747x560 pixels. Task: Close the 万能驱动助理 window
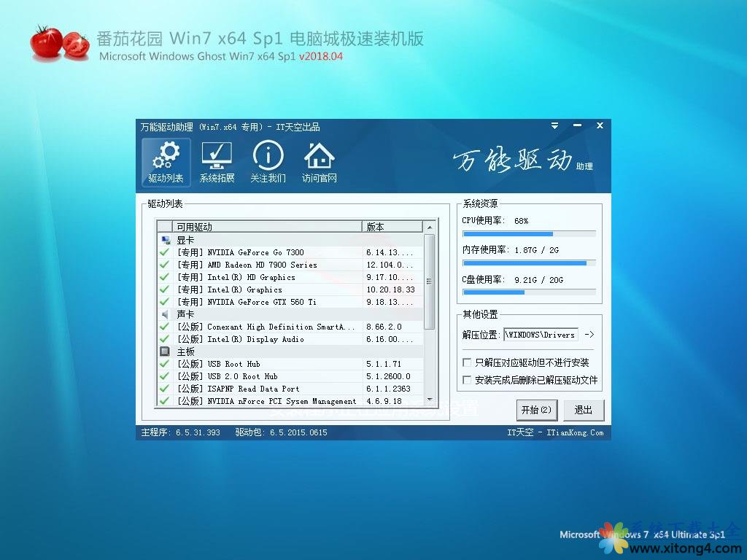(600, 125)
